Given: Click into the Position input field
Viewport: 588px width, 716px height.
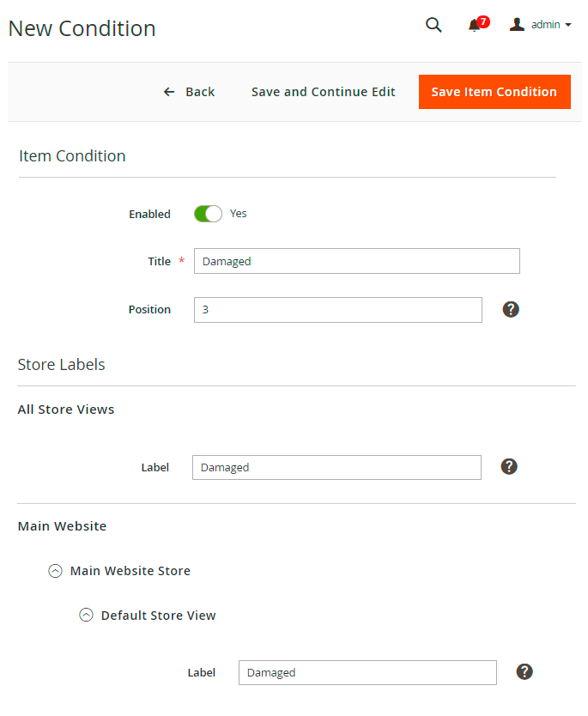Looking at the screenshot, I should (x=337, y=310).
